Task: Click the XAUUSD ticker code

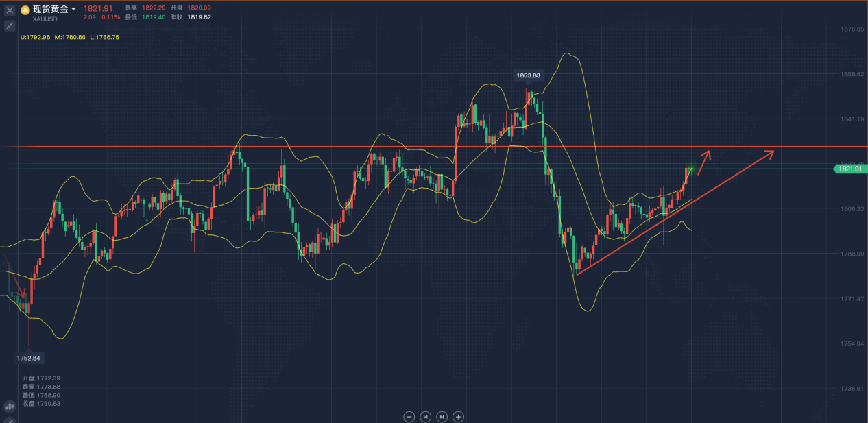Action: [46, 20]
